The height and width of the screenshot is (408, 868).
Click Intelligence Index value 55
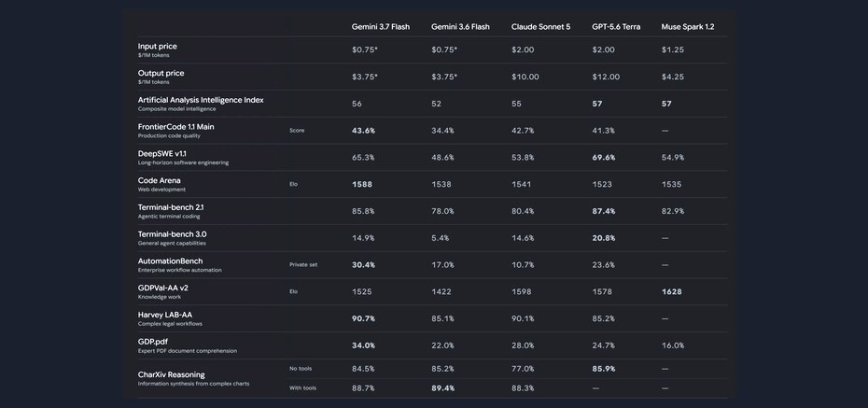[x=516, y=104]
